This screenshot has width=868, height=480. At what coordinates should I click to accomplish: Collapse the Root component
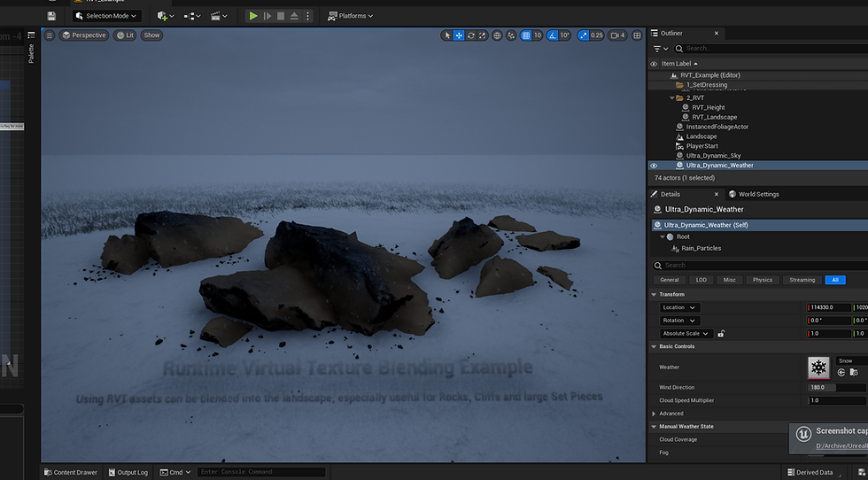pyautogui.click(x=663, y=237)
